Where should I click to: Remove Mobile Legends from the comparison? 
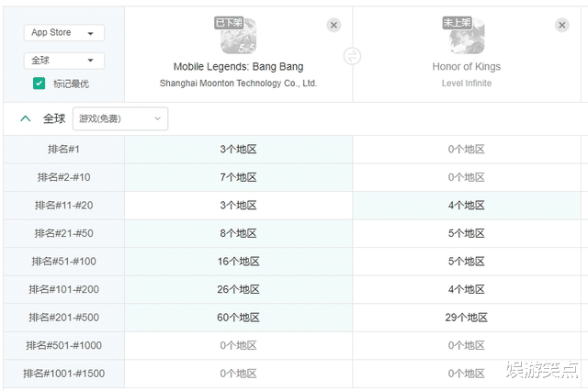334,25
